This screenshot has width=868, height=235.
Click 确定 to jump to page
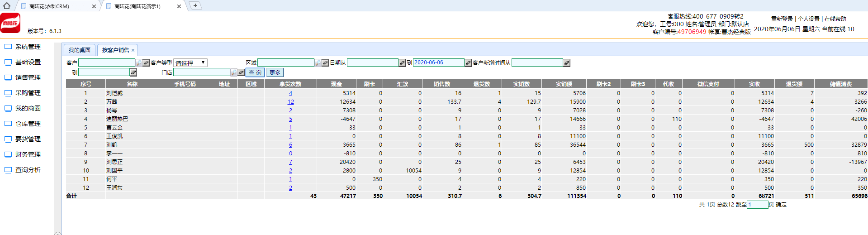[x=781, y=205]
